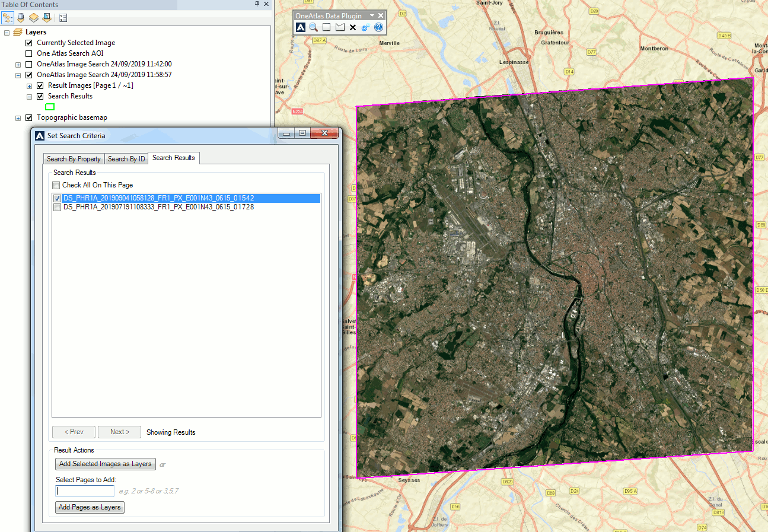Image resolution: width=768 pixels, height=532 pixels.
Task: Expand OneAtlas Image Search 11:42:00 node
Action: point(18,63)
